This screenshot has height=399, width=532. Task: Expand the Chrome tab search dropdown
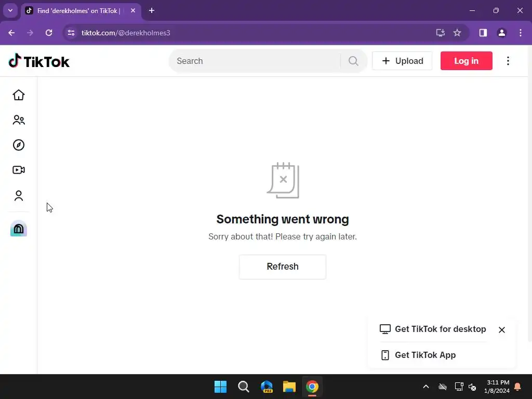pos(10,10)
